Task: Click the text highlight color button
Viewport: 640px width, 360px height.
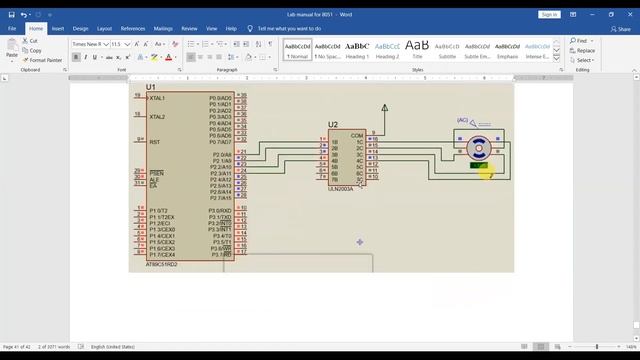Action: [154, 58]
